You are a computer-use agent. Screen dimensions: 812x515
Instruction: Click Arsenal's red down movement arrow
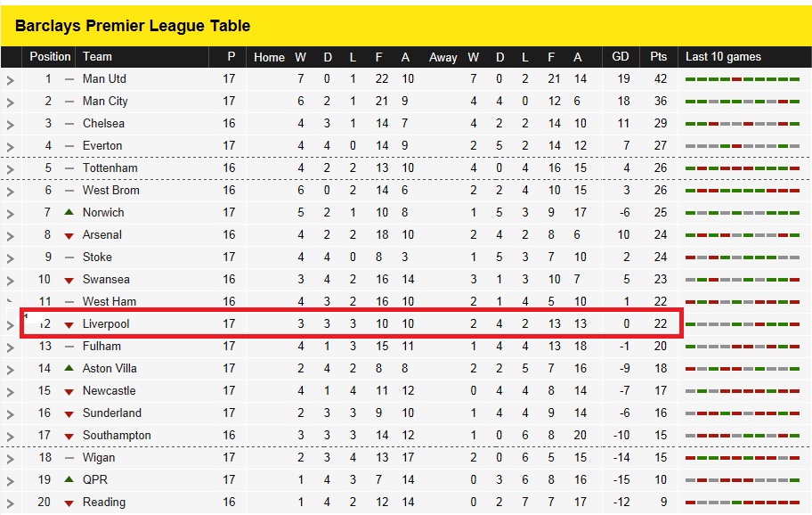tap(69, 236)
